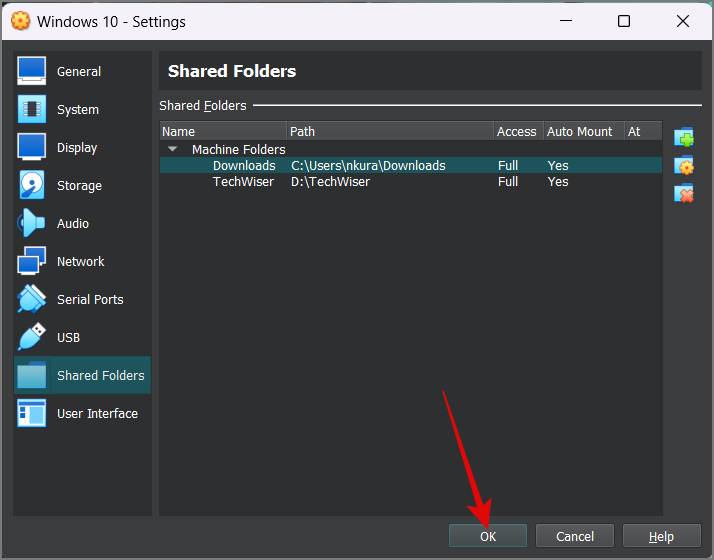Add a new shared folder

(x=684, y=137)
